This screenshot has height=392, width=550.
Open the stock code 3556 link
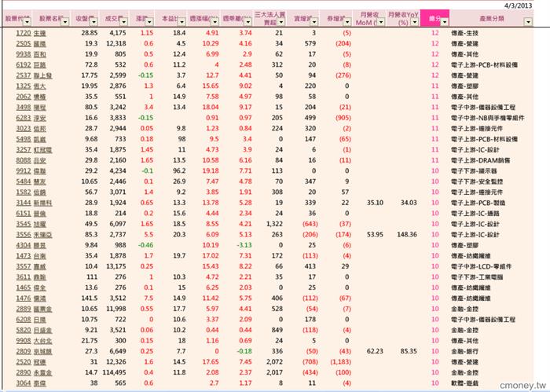click(24, 235)
